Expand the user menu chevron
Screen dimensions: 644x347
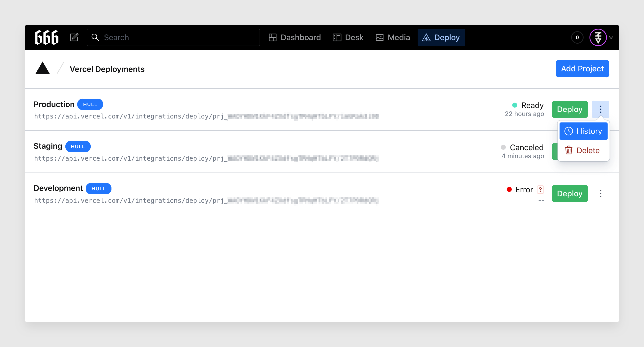611,38
